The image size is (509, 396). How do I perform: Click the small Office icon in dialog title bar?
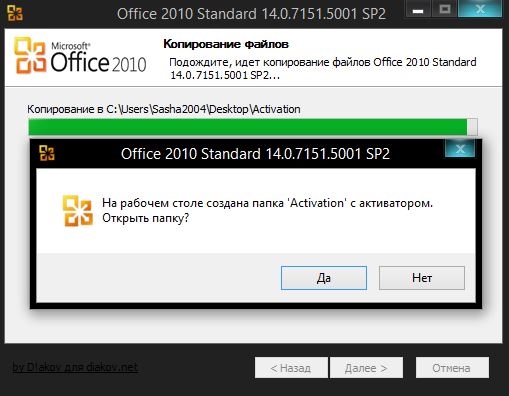(47, 153)
